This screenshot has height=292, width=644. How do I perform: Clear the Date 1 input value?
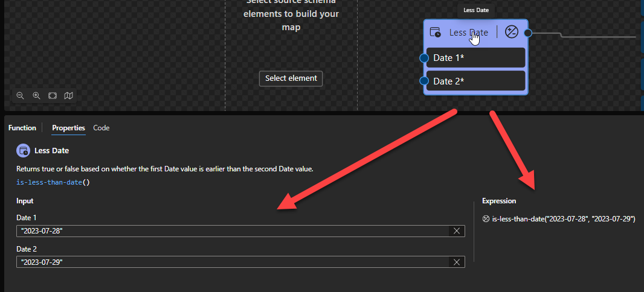pyautogui.click(x=457, y=231)
